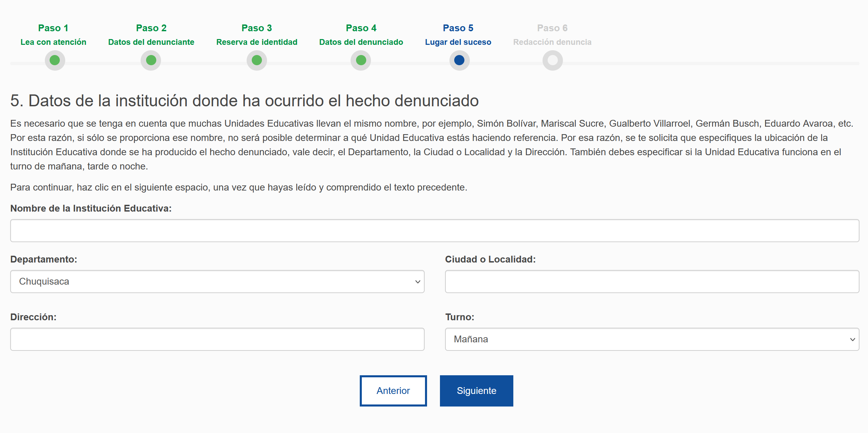Click the Turno dropdown chevron arrow
This screenshot has width=868, height=433.
tap(852, 339)
